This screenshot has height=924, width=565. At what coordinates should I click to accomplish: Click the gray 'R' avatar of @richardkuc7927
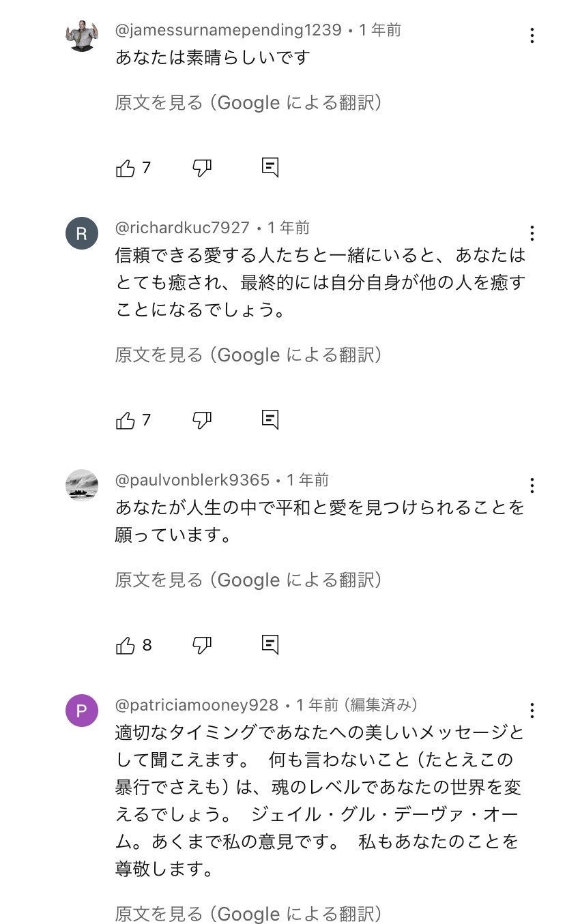[x=82, y=234]
